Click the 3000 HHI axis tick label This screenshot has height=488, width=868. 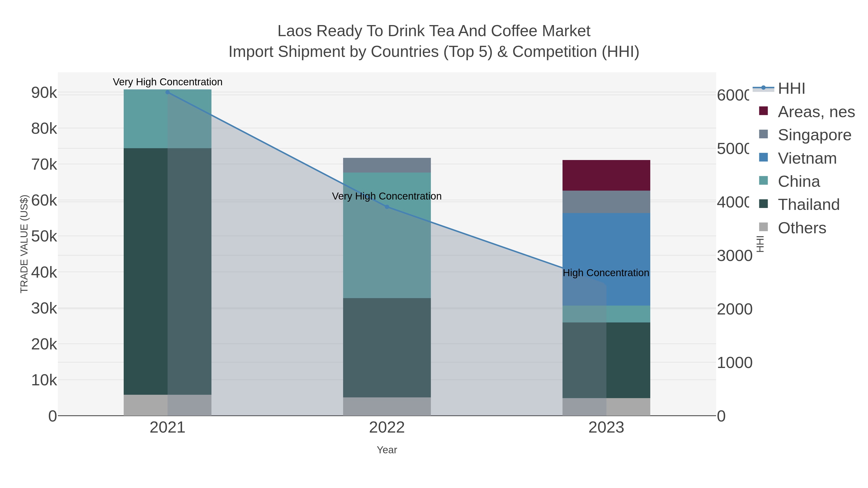(735, 256)
